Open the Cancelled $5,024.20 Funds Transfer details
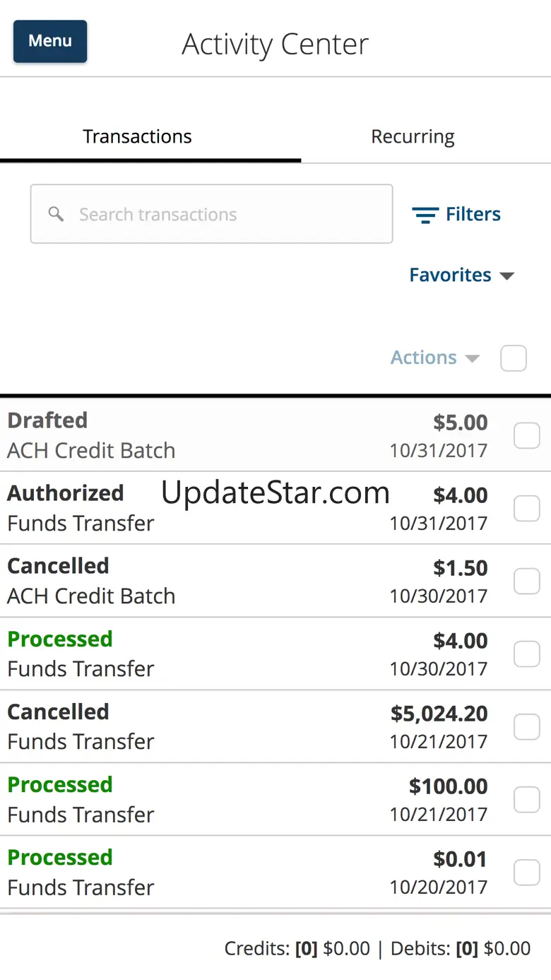The height and width of the screenshot is (980, 551). (212, 727)
